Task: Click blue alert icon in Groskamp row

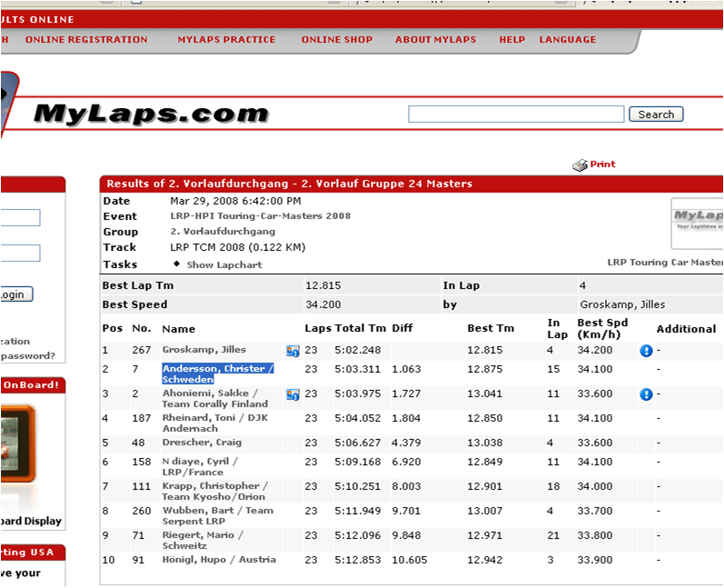Action: click(646, 351)
